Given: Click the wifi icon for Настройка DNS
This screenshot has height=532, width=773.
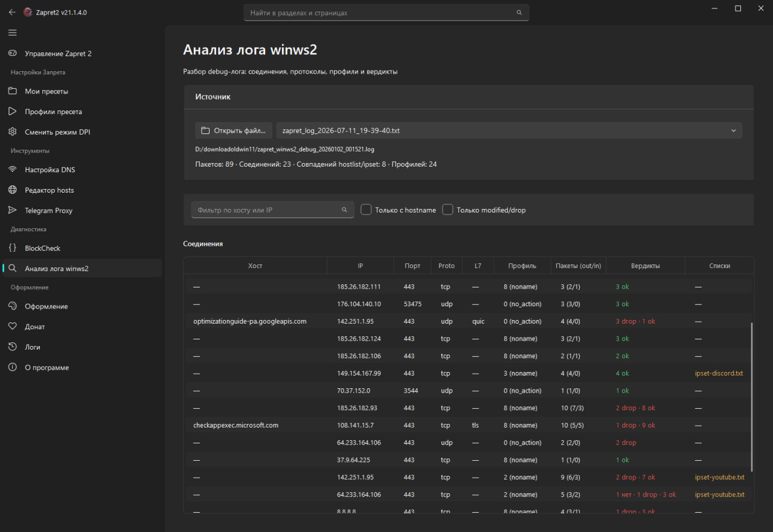Looking at the screenshot, I should pyautogui.click(x=12, y=170).
